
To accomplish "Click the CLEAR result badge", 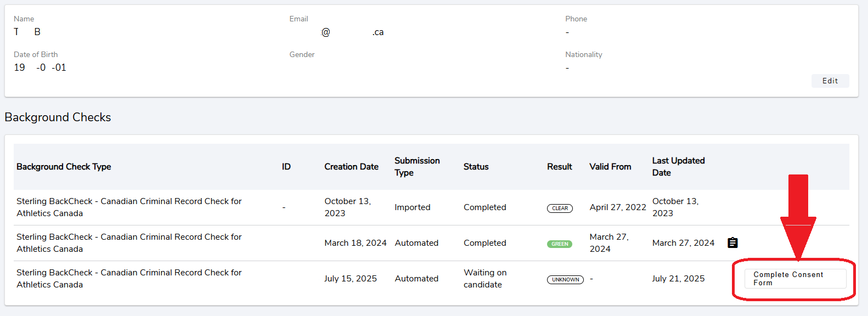I will pos(560,208).
